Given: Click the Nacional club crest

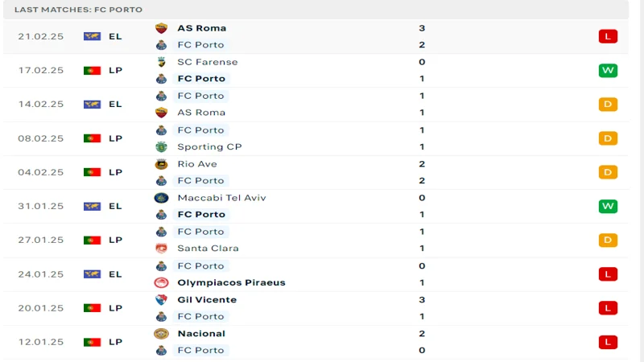Looking at the screenshot, I should tap(161, 334).
